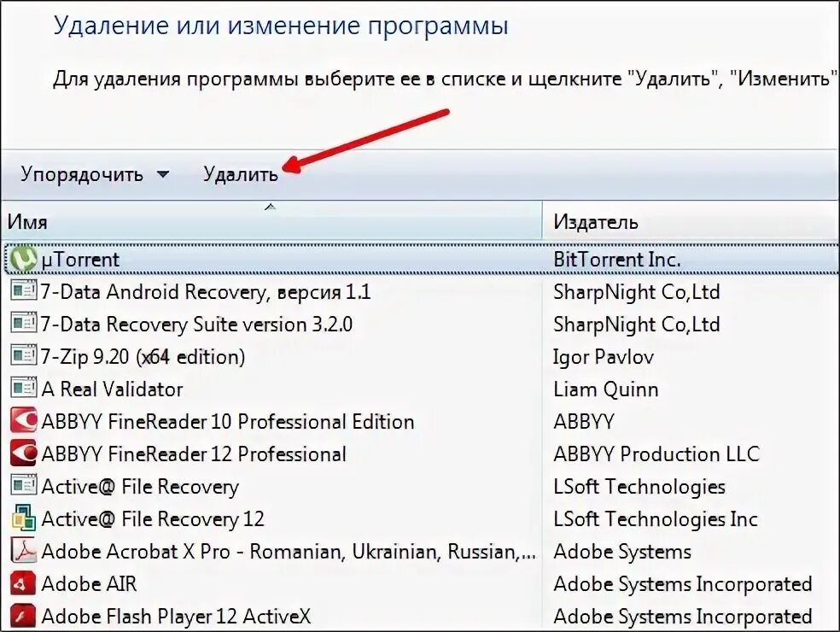Select ABBYY FineReader 12 Professional
This screenshot has width=840, height=632.
(194, 454)
